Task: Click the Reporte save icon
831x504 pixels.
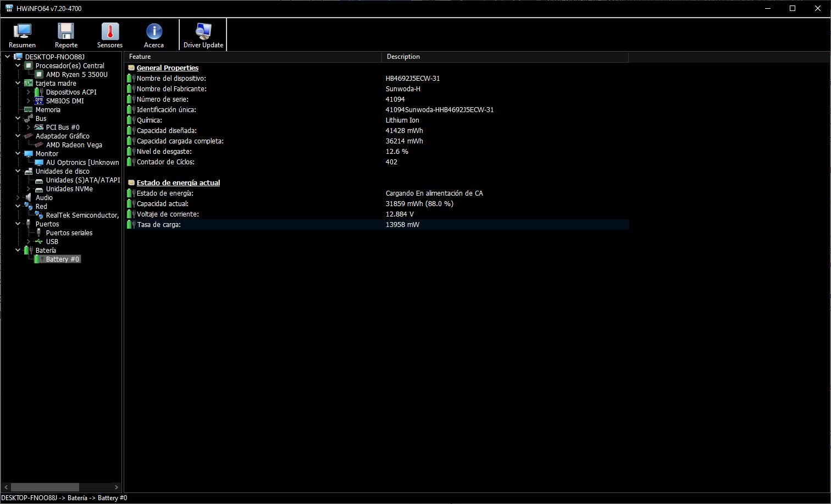Action: (x=66, y=31)
